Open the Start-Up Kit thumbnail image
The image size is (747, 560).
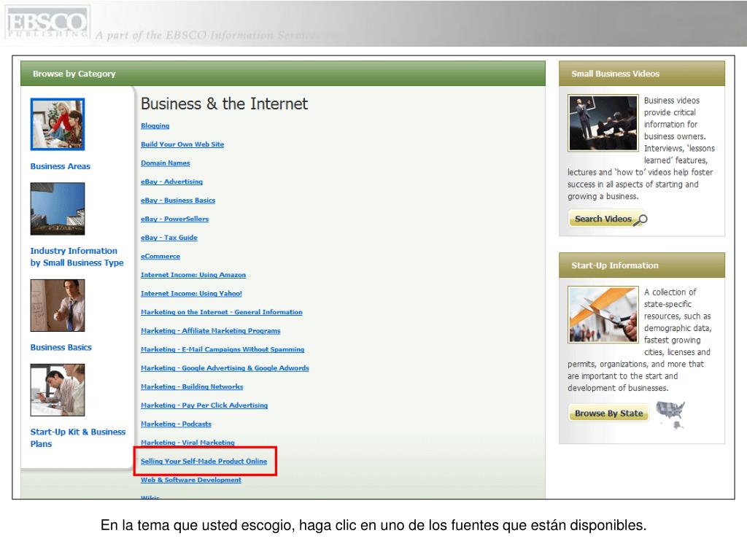click(x=58, y=390)
